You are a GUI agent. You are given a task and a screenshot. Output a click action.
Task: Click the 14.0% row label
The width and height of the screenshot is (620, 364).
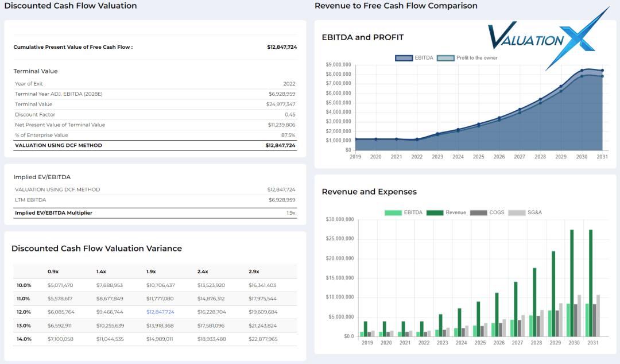click(x=24, y=339)
